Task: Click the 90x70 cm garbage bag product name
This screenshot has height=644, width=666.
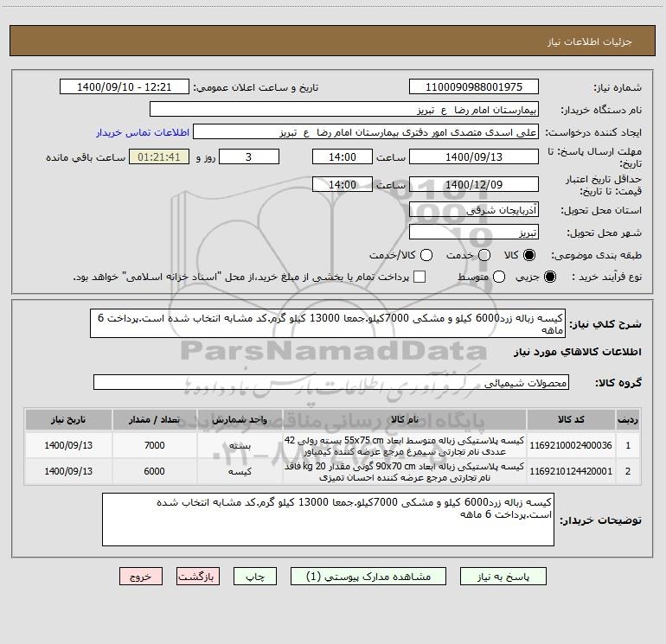Action: [405, 472]
